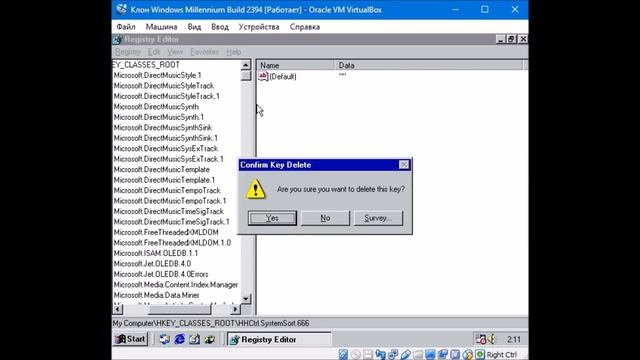Screen dimensions: 640x360
Task: Select Microsoft.Media.Content.Index.Manager key
Action: click(176, 284)
